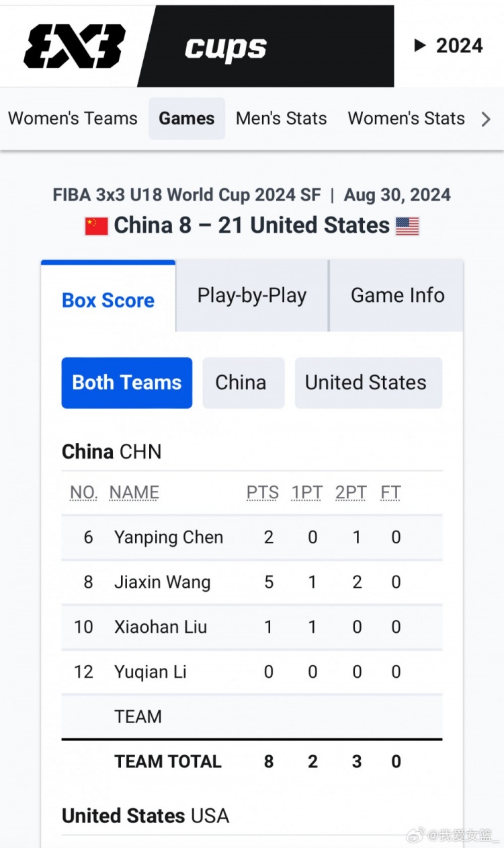Open the Women's Teams tab
The height and width of the screenshot is (848, 504).
(73, 118)
